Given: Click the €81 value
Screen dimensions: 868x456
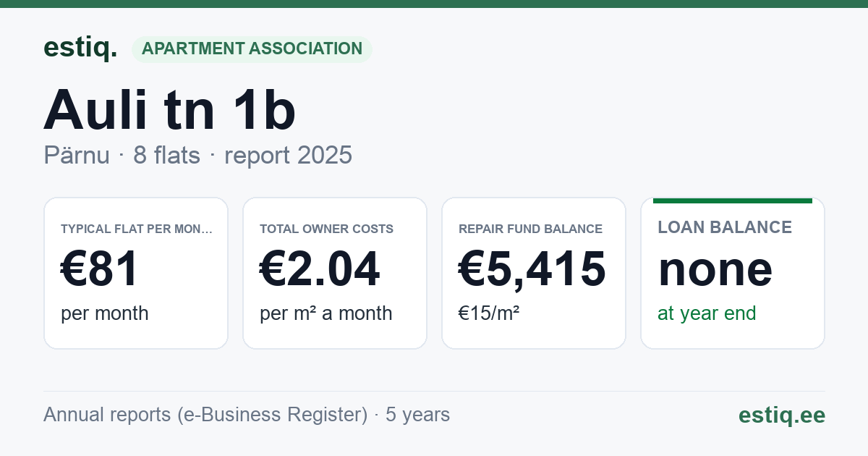Looking at the screenshot, I should [100, 269].
